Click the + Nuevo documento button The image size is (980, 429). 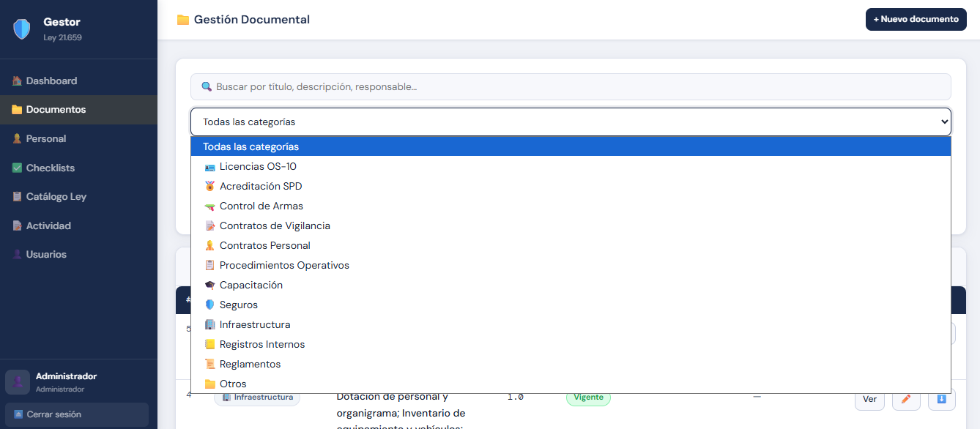click(916, 19)
